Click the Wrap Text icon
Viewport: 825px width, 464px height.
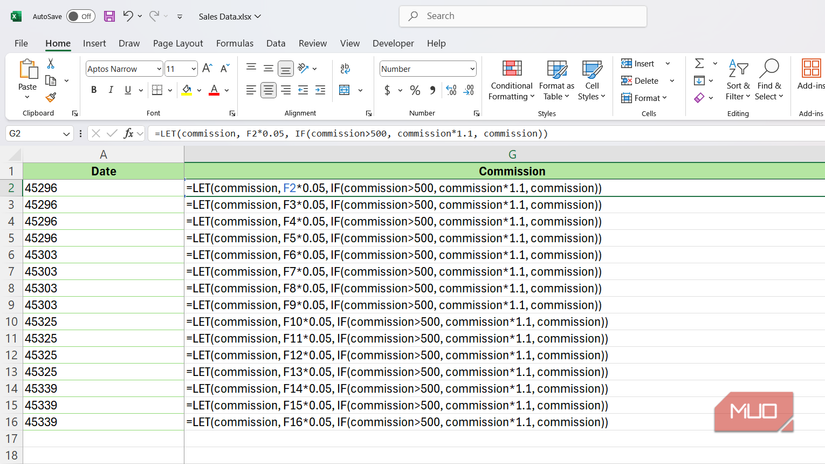click(x=345, y=69)
